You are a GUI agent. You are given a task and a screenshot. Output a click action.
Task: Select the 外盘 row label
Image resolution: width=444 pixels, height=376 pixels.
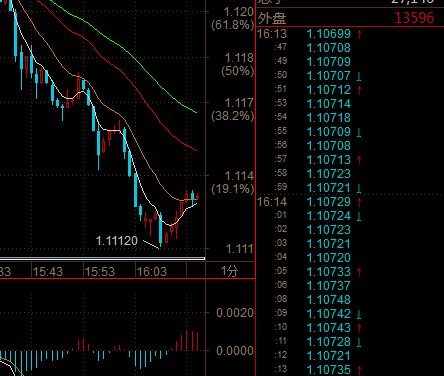click(272, 18)
